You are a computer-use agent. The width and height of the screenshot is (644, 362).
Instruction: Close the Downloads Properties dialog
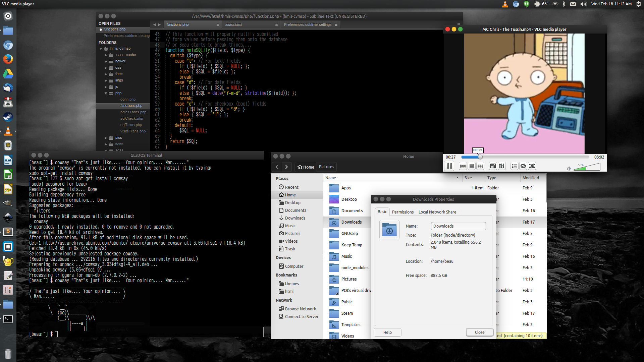tap(479, 332)
